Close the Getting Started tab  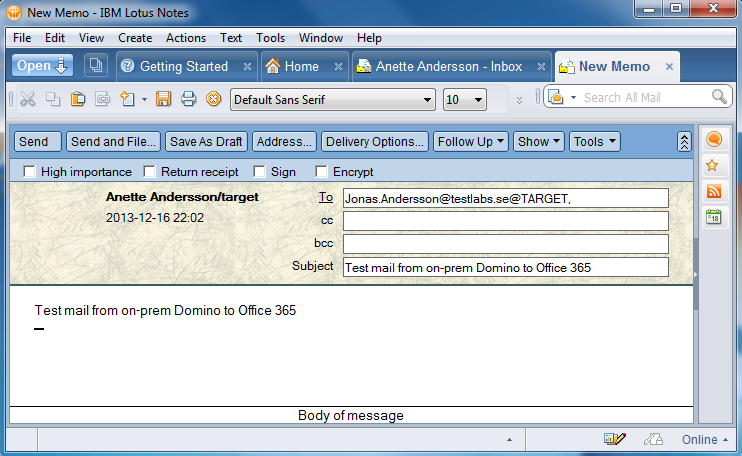[247, 67]
